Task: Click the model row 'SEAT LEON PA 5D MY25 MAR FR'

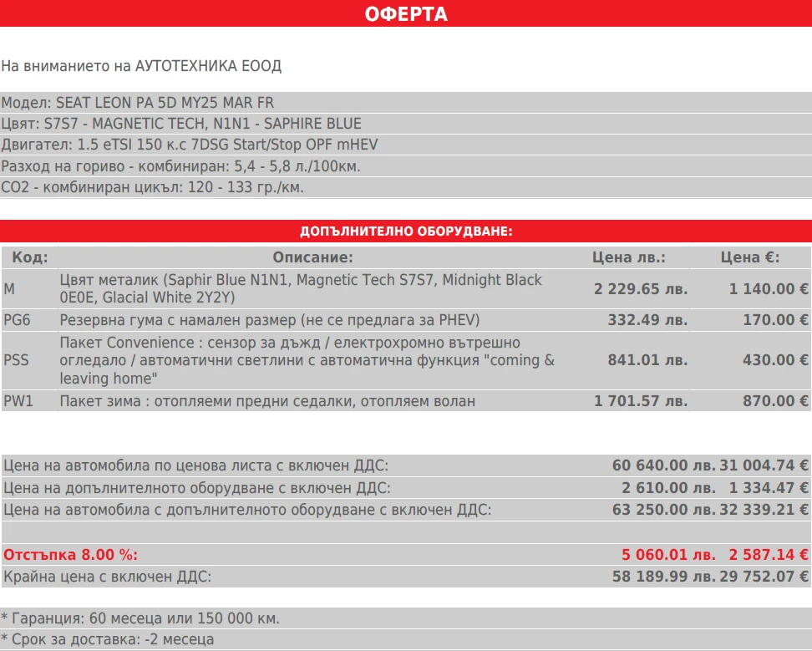Action: coord(406,103)
